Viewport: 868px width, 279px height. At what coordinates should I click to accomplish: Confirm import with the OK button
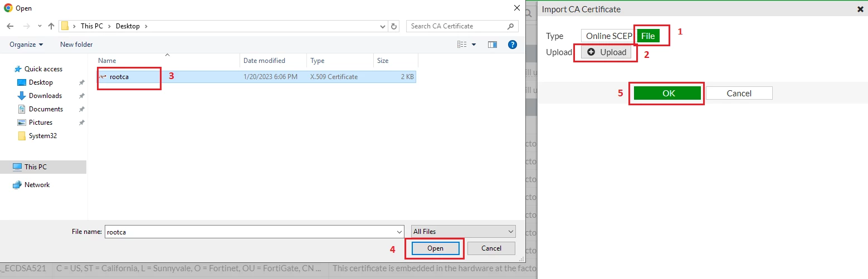pos(667,93)
